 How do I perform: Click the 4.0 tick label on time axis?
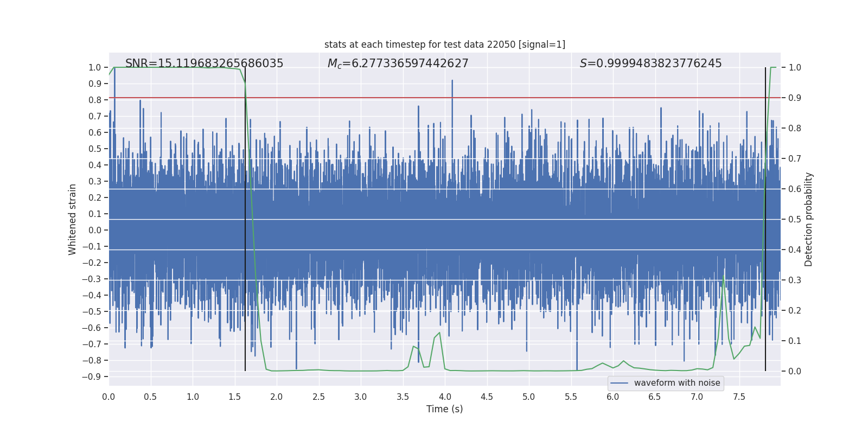[445, 397]
